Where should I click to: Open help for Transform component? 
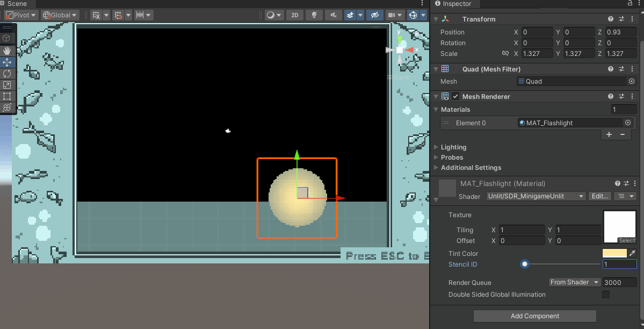611,19
